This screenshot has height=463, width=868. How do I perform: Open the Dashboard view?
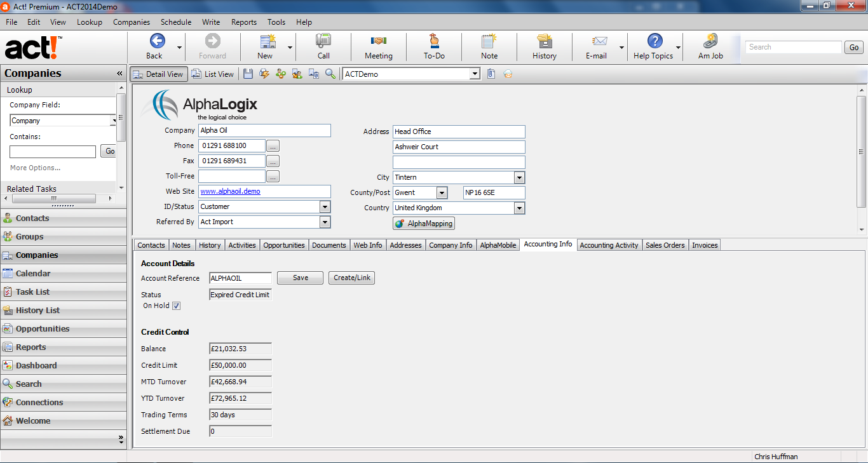click(64, 365)
